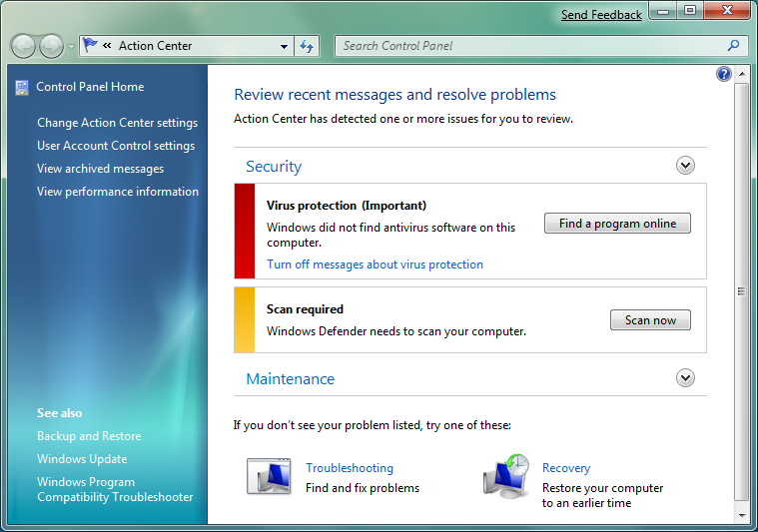The image size is (758, 532).
Task: Open recent pages dropdown next to forward button
Action: click(x=72, y=47)
